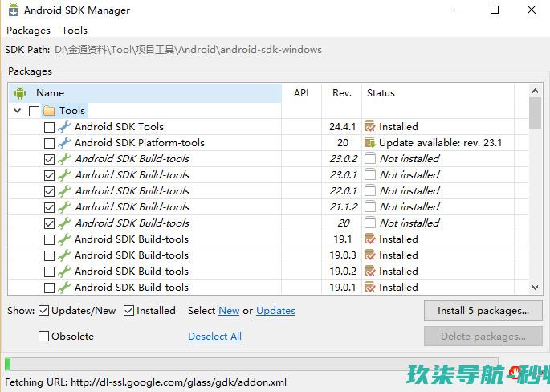This screenshot has width=550, height=392.
Task: Select the '24.4.1' revision cell
Action: click(342, 127)
